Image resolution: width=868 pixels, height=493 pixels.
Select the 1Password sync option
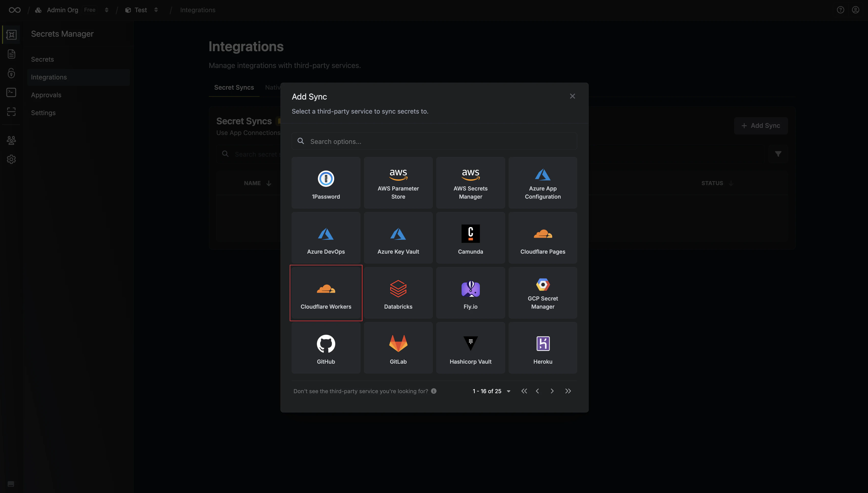[x=326, y=183]
